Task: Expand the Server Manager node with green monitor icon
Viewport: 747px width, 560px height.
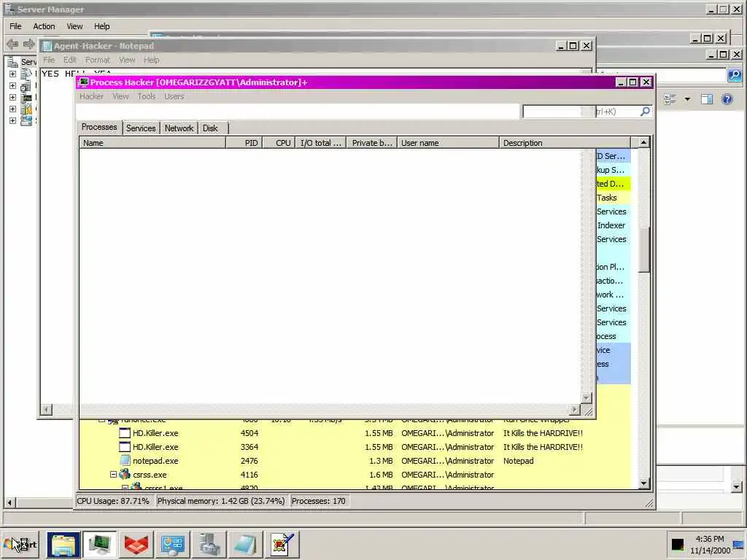Action: pyautogui.click(x=13, y=97)
